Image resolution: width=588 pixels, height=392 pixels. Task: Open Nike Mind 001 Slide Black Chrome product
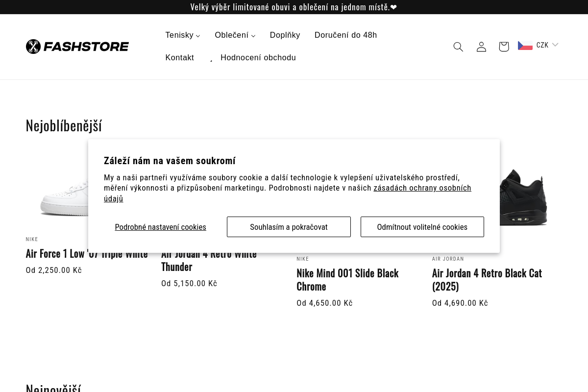pyautogui.click(x=347, y=280)
